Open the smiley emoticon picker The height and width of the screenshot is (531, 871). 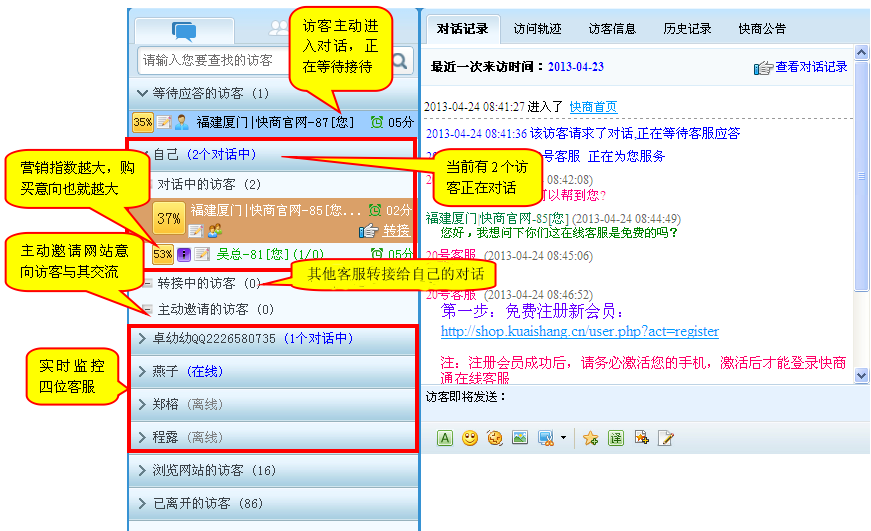point(469,438)
